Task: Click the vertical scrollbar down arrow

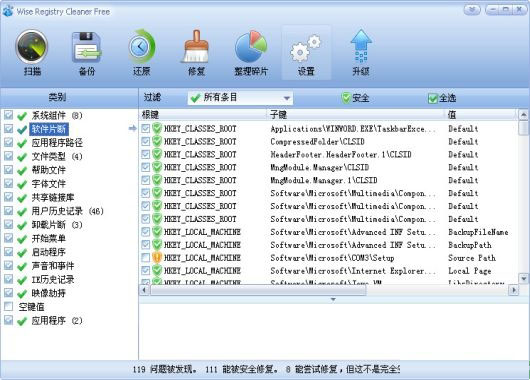Action: (x=524, y=279)
